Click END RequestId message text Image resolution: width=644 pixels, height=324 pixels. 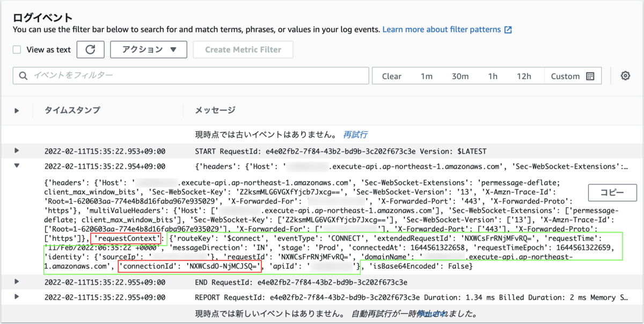301,282
